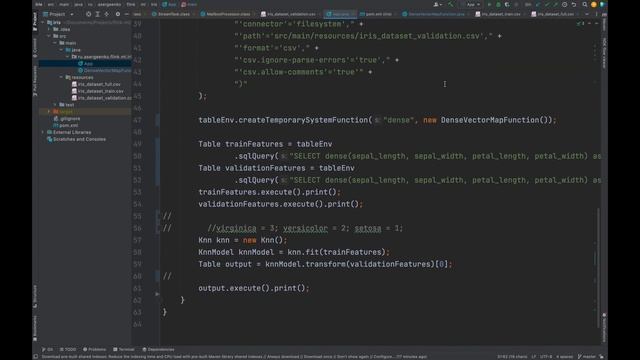The image size is (640, 360).
Task: Open the Bookmarks side tool window
Action: click(35, 328)
